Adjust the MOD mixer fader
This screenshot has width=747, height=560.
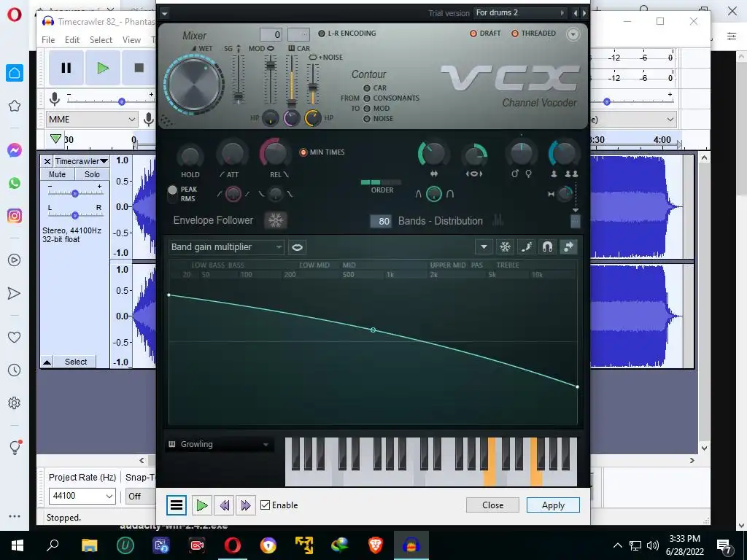click(271, 65)
